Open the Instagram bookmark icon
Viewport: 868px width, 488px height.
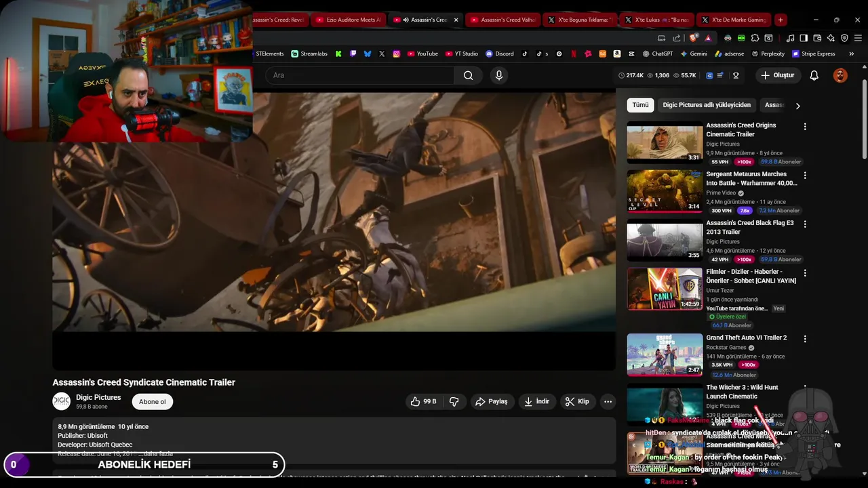(x=397, y=54)
